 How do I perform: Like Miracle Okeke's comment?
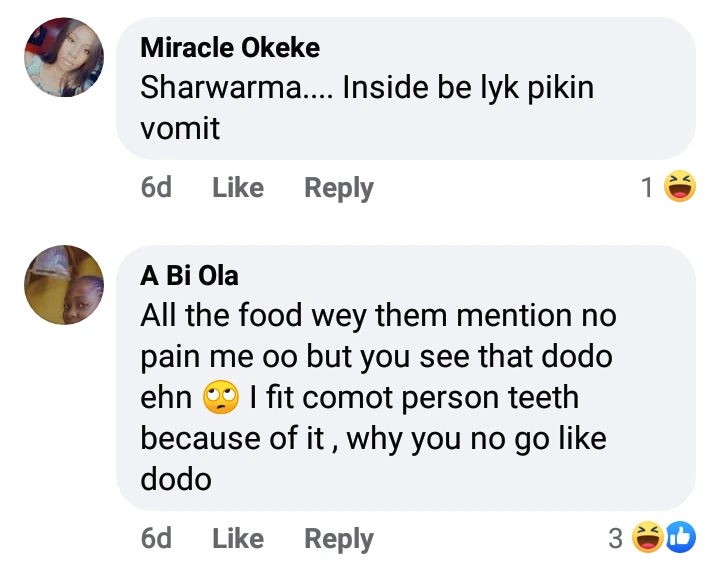tap(238, 188)
